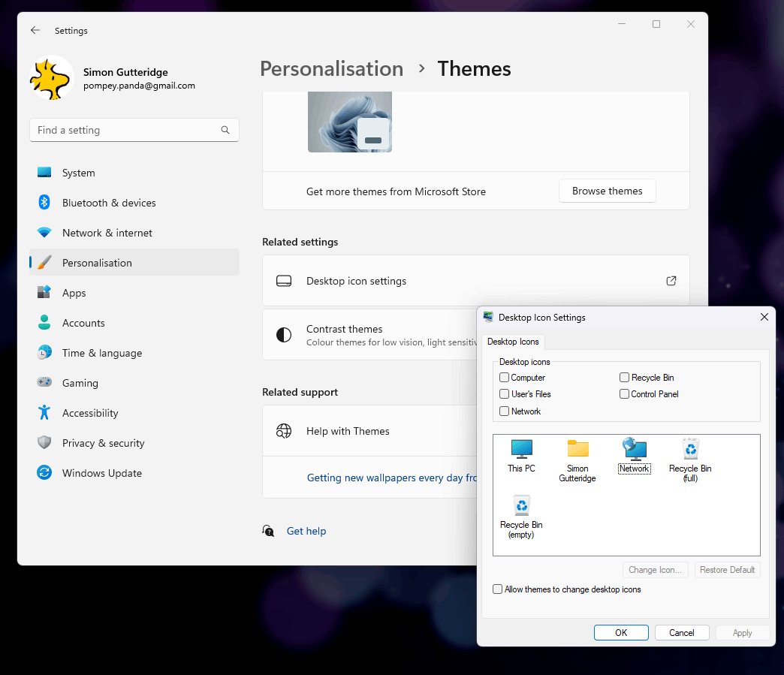
Task: Tick the User's Files checkbox
Action: point(504,394)
